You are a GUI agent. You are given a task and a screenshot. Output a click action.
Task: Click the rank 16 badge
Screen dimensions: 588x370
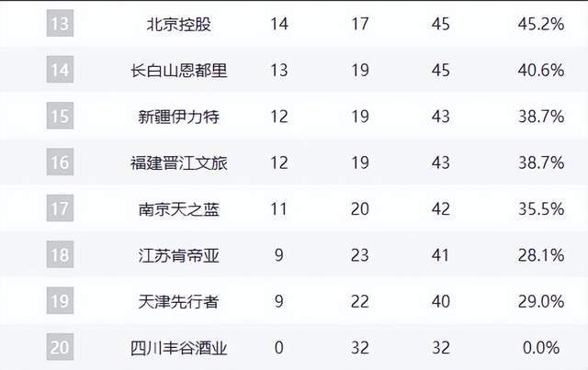pyautogui.click(x=59, y=163)
